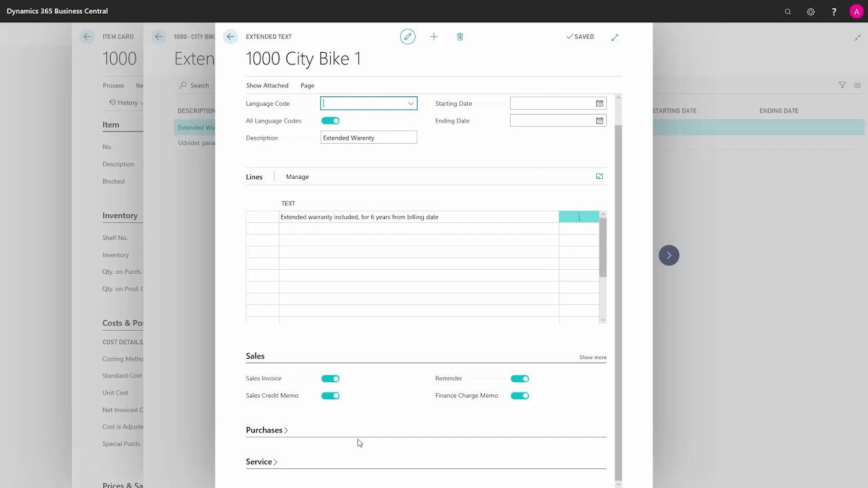Click Dynamics 365 Business Central title
868x488 pixels.
pyautogui.click(x=57, y=12)
